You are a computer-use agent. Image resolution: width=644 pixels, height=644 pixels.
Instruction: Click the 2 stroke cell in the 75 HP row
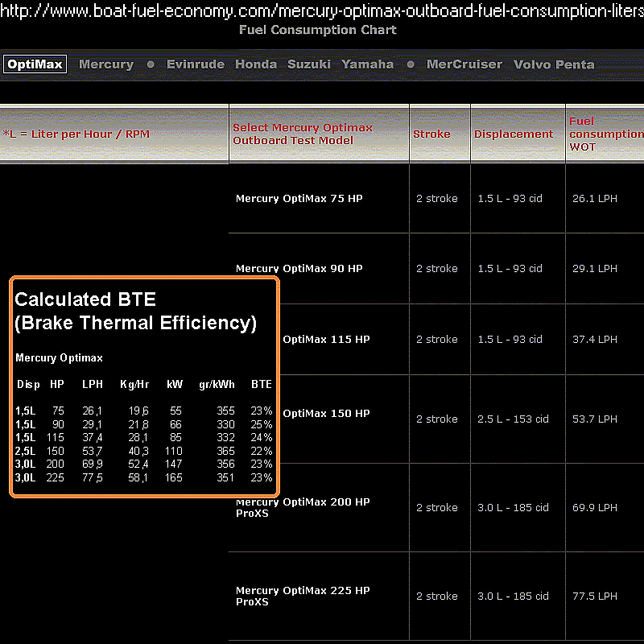click(x=437, y=198)
